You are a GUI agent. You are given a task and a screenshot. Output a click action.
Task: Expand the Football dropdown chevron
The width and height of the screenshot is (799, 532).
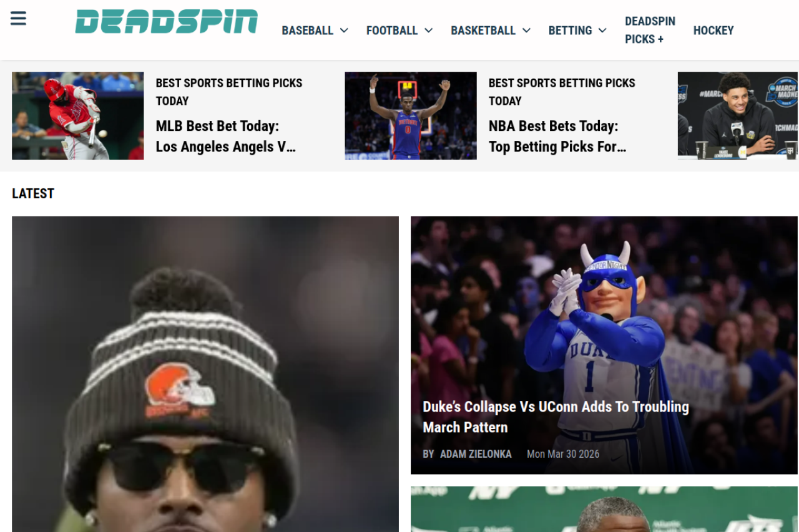pos(428,30)
